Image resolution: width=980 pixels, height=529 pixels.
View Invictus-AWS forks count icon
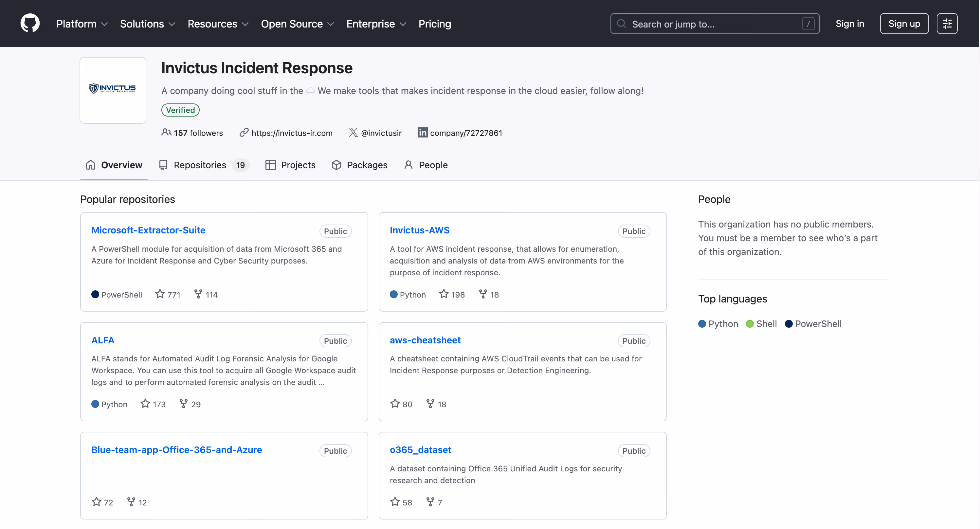(483, 294)
